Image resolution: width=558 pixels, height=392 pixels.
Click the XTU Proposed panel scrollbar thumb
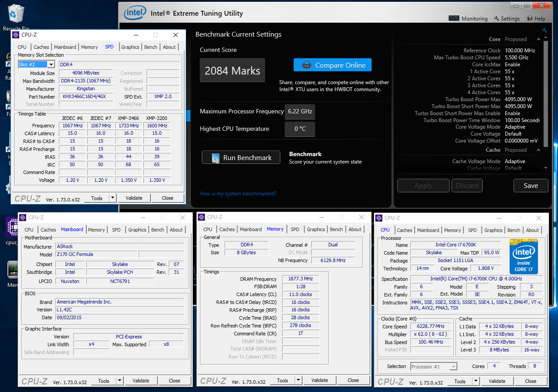pyautogui.click(x=546, y=95)
